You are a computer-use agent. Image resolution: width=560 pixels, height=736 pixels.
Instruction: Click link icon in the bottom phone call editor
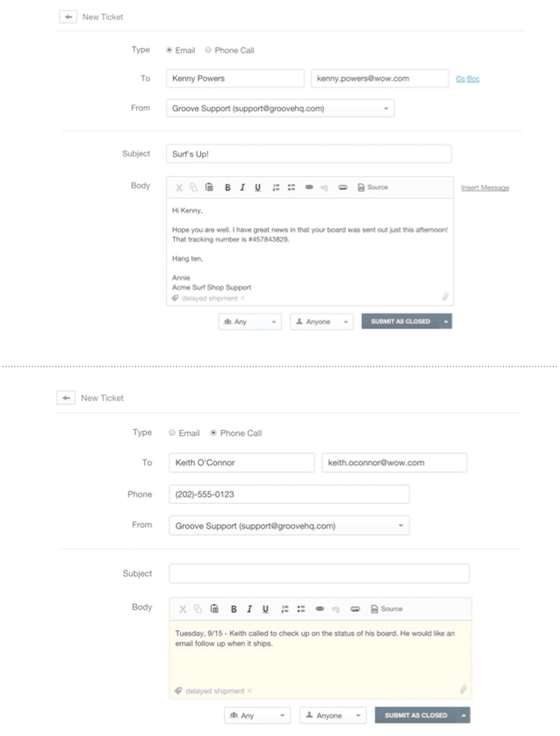coord(320,609)
